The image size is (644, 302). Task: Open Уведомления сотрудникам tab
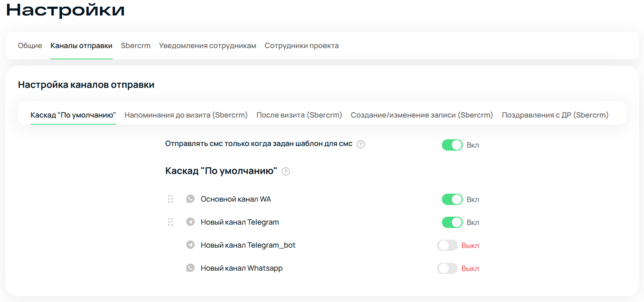click(208, 46)
